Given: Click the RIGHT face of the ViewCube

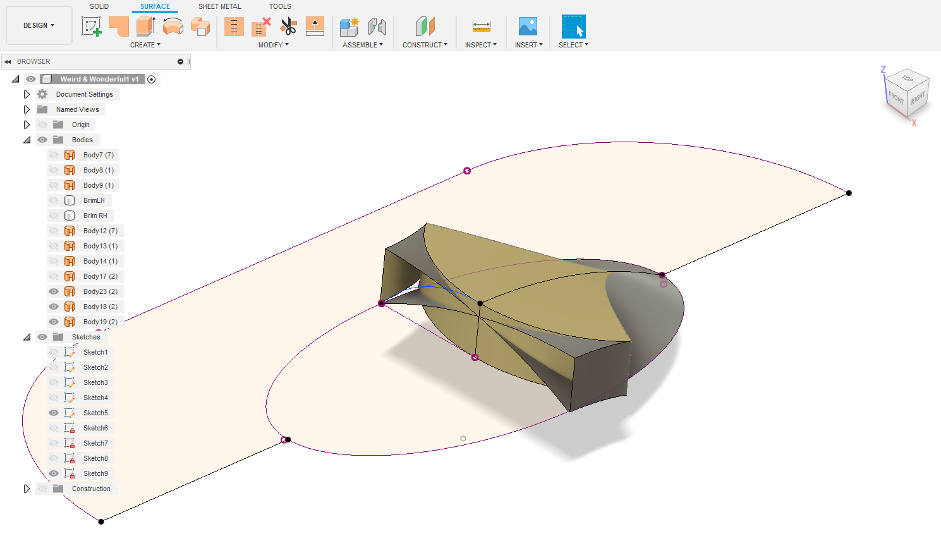Looking at the screenshot, I should (x=918, y=98).
